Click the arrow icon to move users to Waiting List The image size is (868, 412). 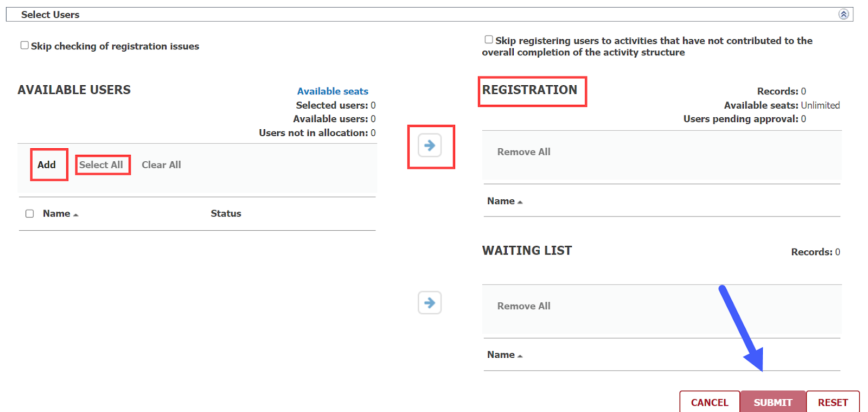point(430,302)
